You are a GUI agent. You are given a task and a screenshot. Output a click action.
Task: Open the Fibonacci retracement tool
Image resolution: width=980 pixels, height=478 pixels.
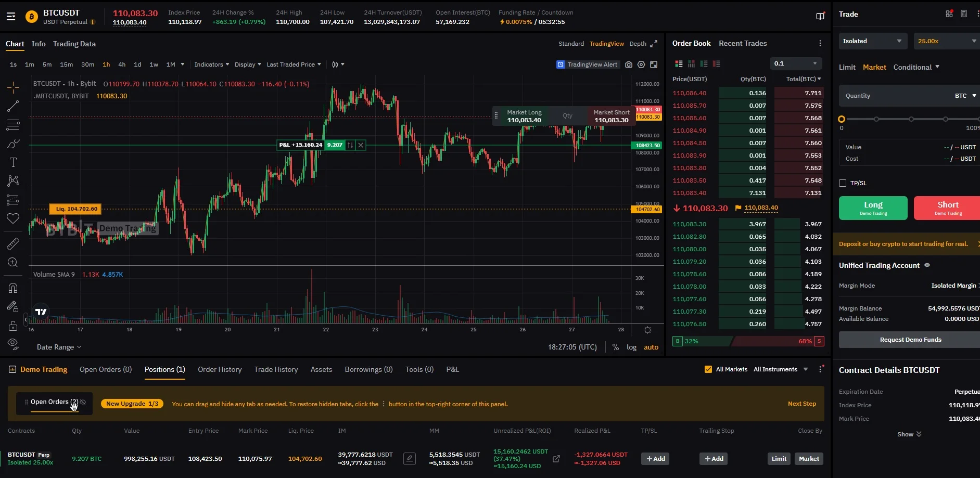click(x=13, y=125)
